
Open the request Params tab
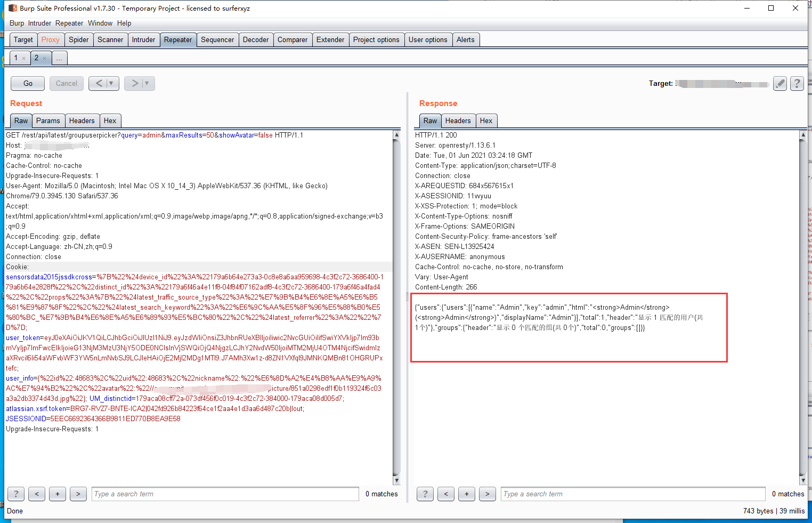coord(48,120)
